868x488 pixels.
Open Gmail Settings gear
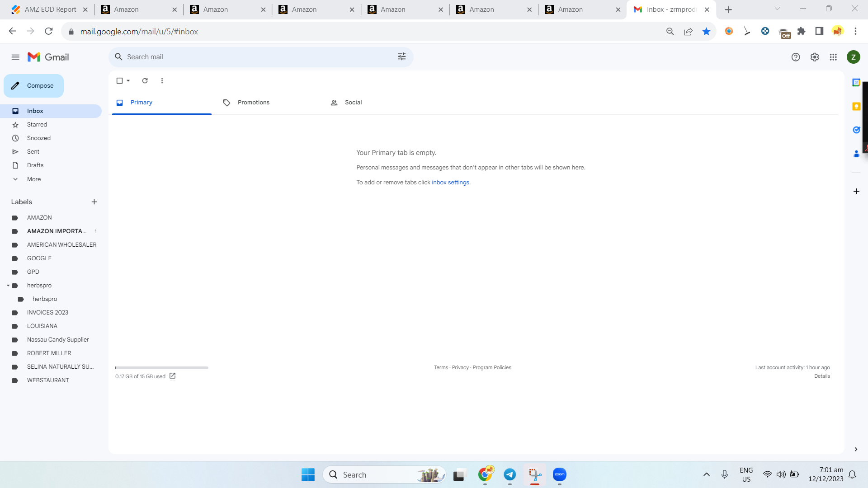point(815,57)
